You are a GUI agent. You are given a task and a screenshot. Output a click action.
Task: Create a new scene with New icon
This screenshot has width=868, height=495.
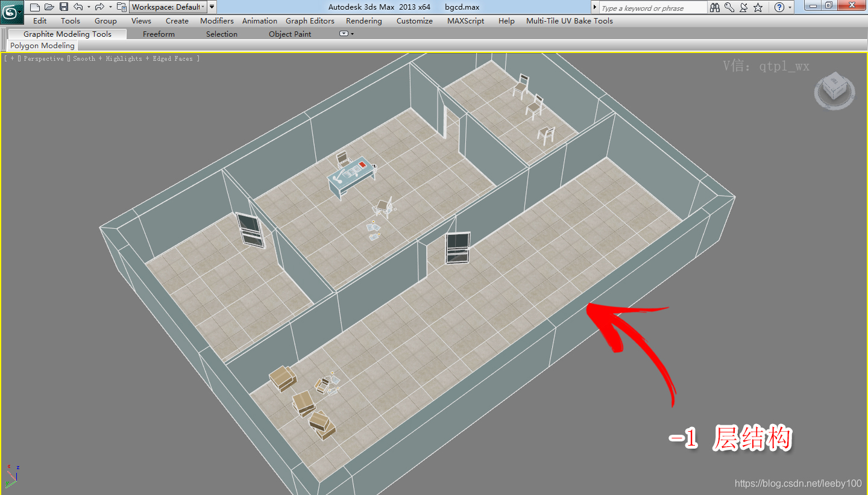[x=35, y=7]
